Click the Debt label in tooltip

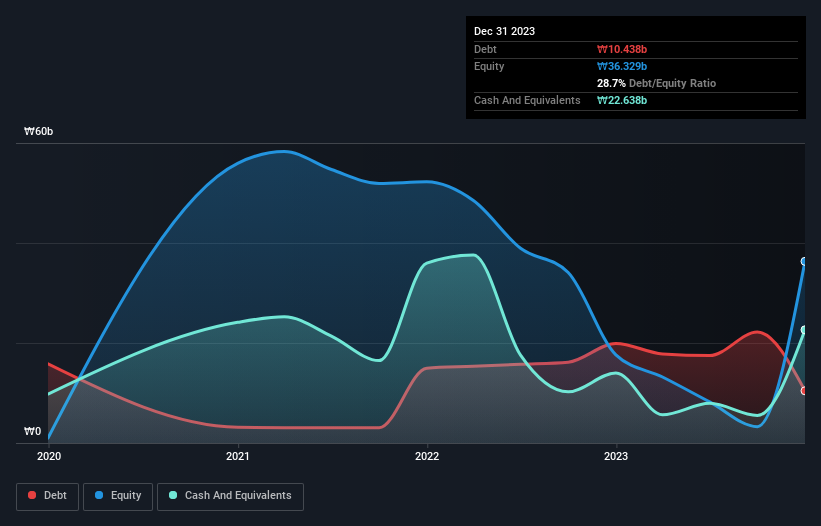485,49
